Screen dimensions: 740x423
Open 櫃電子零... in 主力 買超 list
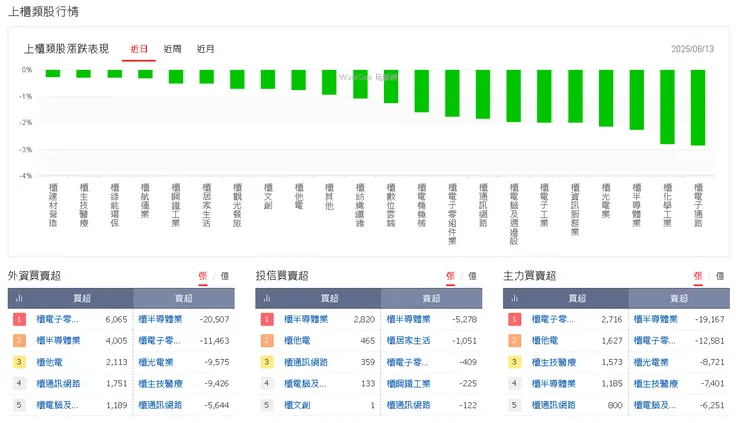click(x=553, y=320)
